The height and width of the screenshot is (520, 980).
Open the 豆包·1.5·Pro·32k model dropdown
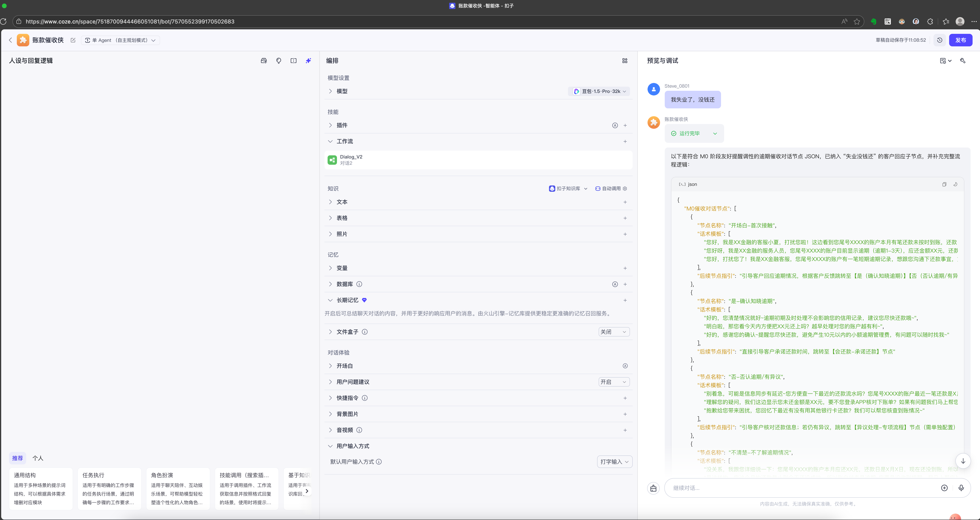[x=600, y=91]
